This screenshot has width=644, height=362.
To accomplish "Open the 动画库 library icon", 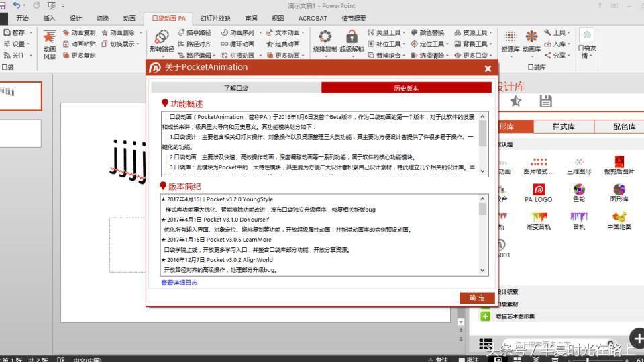I will pyautogui.click(x=531, y=37).
